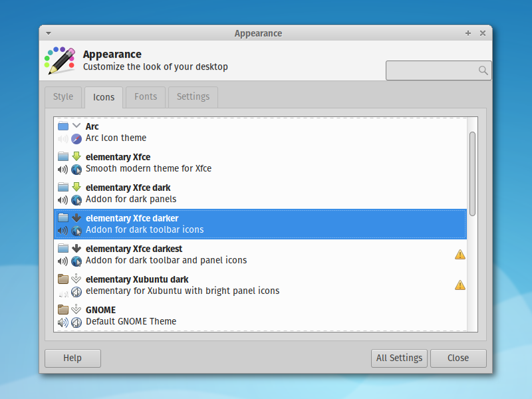The image size is (532, 399).
Task: Click the Appearance pencil logo in the header
Action: point(59,60)
